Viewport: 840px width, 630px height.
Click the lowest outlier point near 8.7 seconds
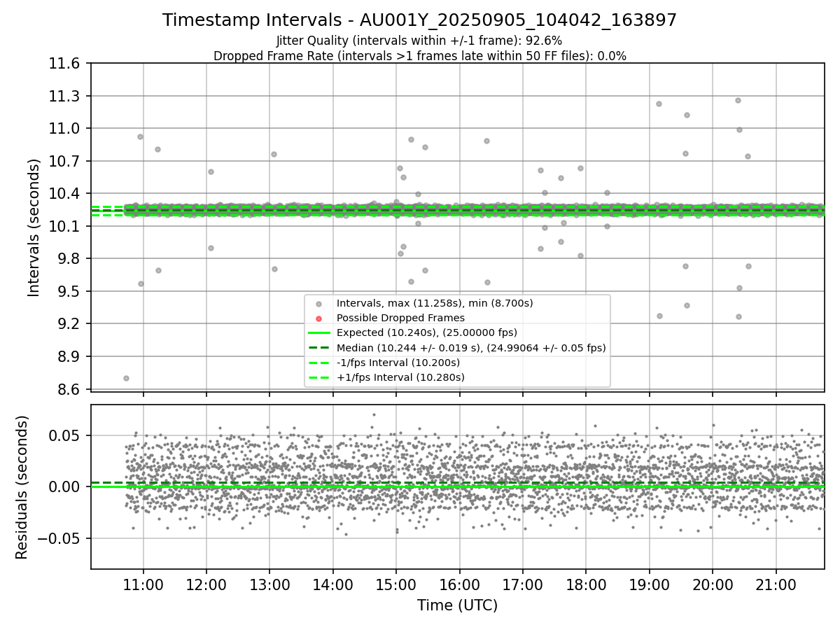(126, 378)
